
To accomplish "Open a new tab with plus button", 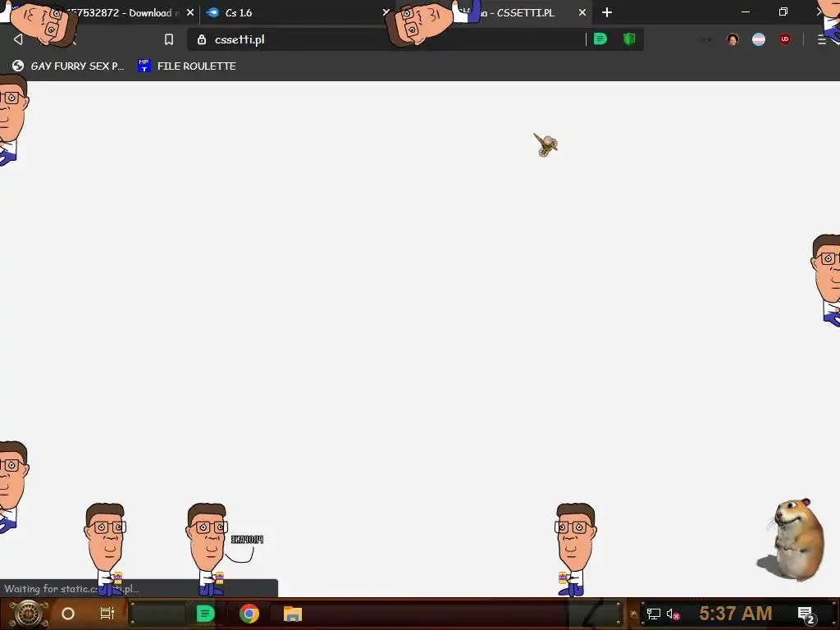I will [x=607, y=12].
